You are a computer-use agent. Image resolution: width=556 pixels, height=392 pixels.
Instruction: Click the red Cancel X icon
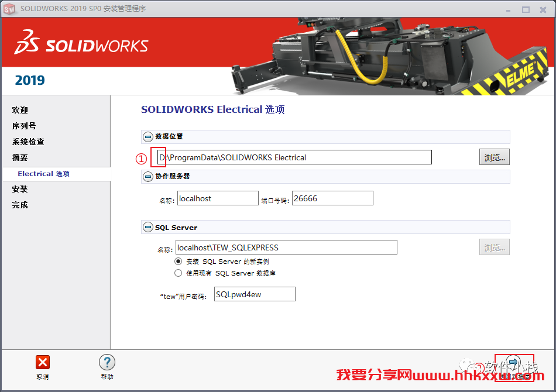point(43,362)
